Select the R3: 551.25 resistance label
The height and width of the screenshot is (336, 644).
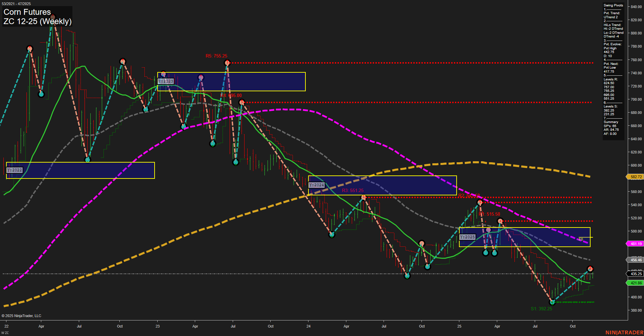[x=353, y=190]
